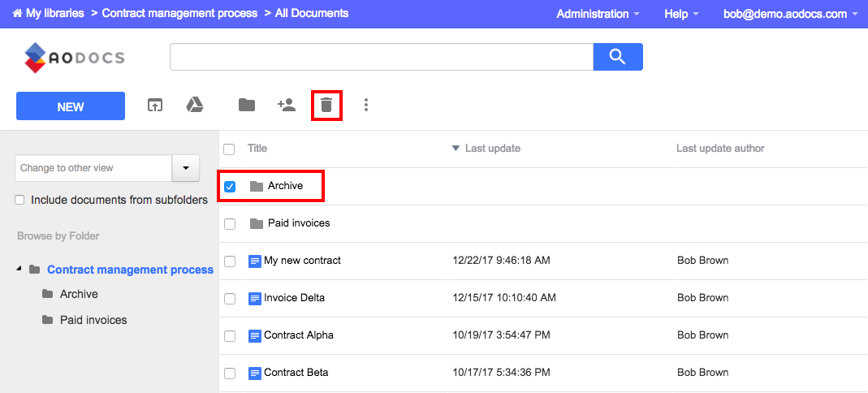Check the Paid invoices row checkbox
The image size is (868, 393).
pos(230,224)
